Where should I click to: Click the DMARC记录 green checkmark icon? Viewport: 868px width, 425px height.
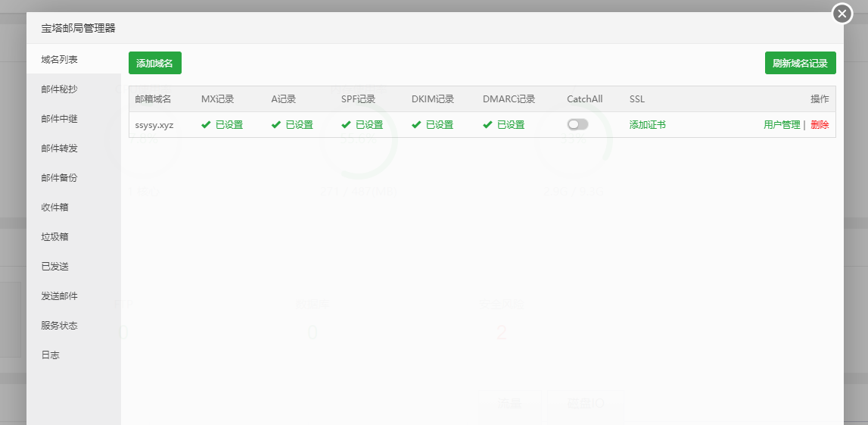(487, 125)
